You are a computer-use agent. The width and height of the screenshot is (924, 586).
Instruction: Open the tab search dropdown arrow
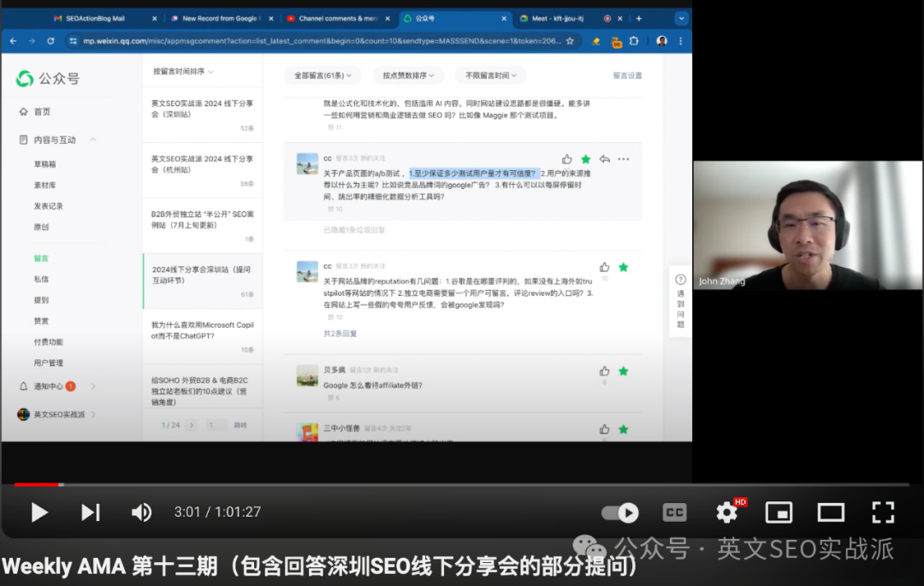tap(681, 18)
